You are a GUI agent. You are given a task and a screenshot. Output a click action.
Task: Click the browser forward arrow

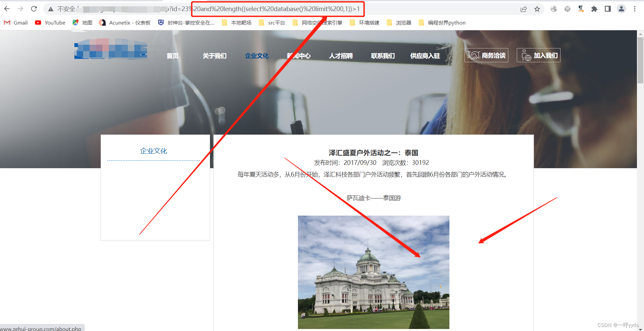[x=20, y=9]
